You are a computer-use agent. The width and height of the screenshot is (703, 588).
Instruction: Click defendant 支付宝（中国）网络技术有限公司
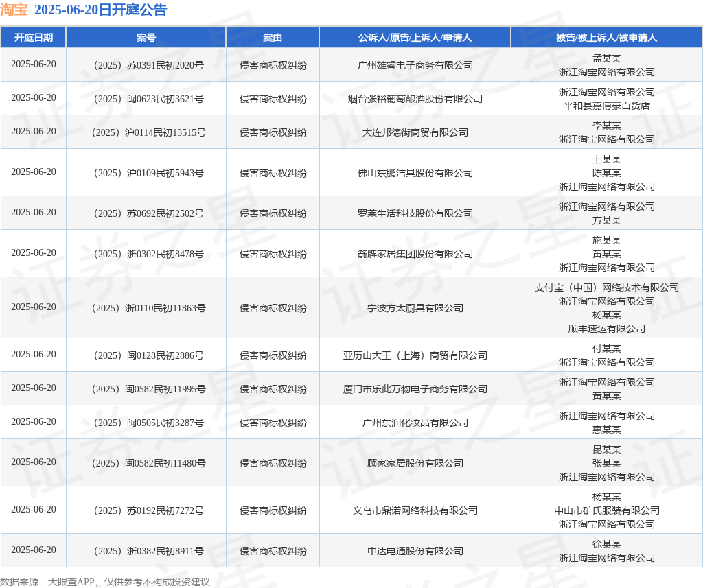click(606, 287)
